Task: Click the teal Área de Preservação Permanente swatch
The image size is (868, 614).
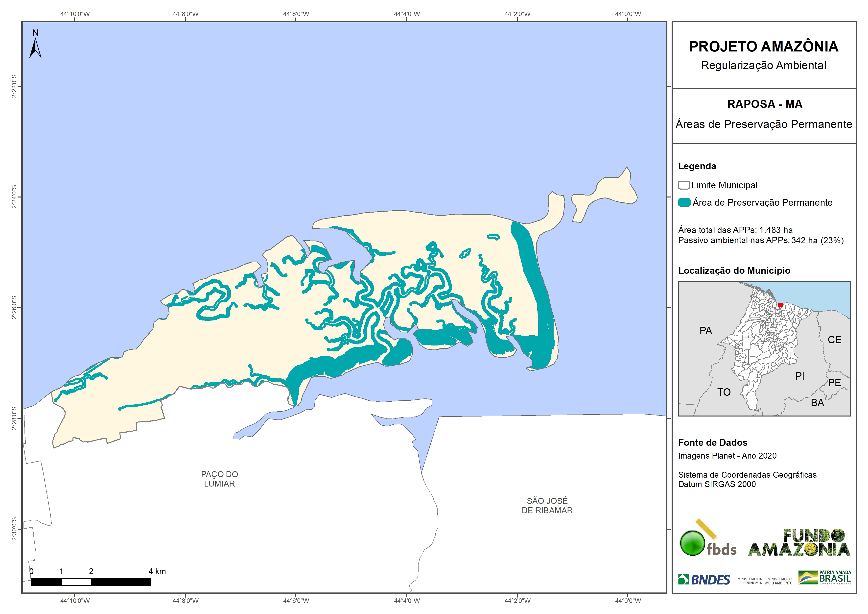Action: click(x=684, y=202)
